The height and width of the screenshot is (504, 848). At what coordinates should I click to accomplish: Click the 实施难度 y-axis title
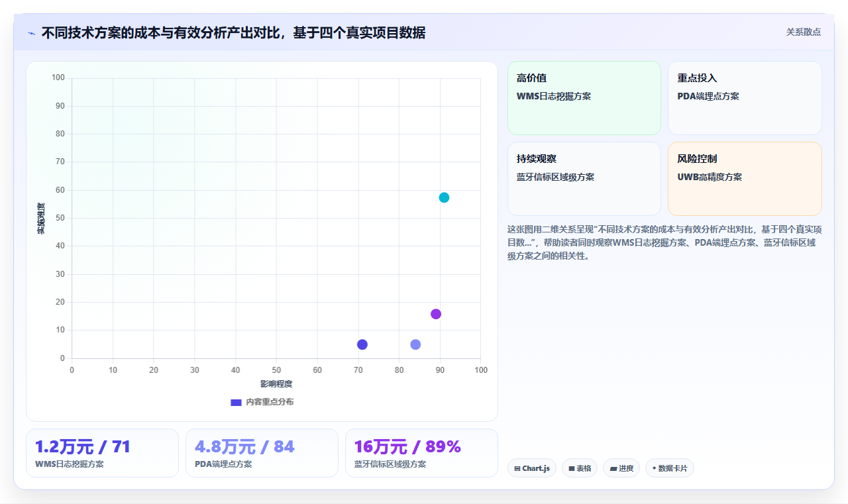tap(41, 218)
